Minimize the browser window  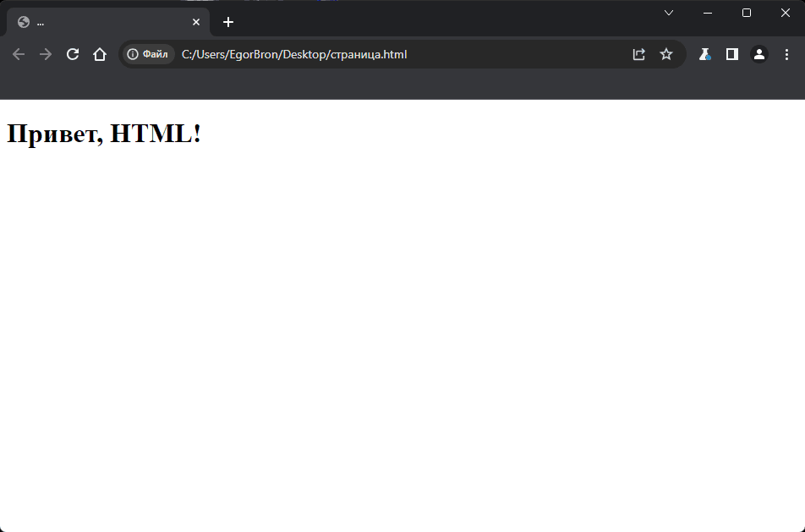click(708, 13)
